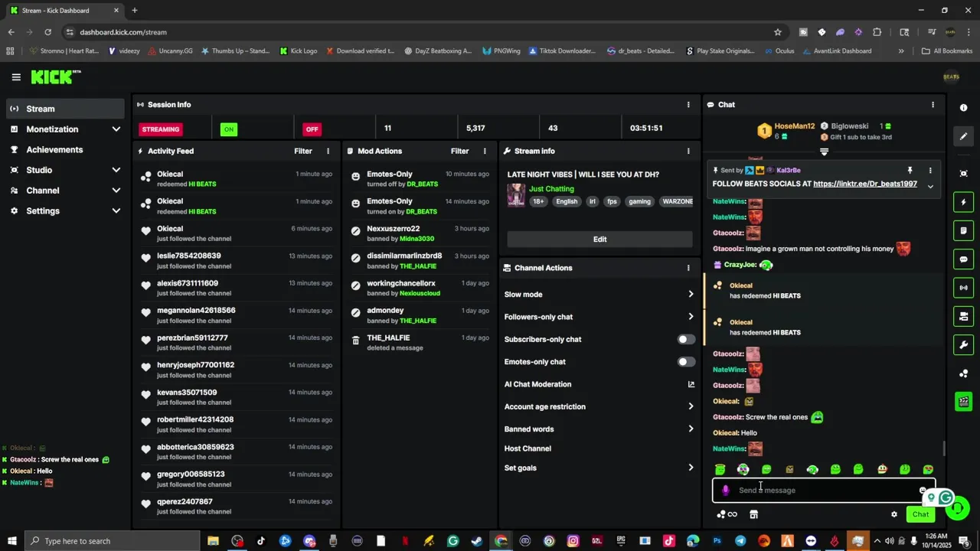Open the emoji picker in message box
The image size is (980, 551).
923,491
